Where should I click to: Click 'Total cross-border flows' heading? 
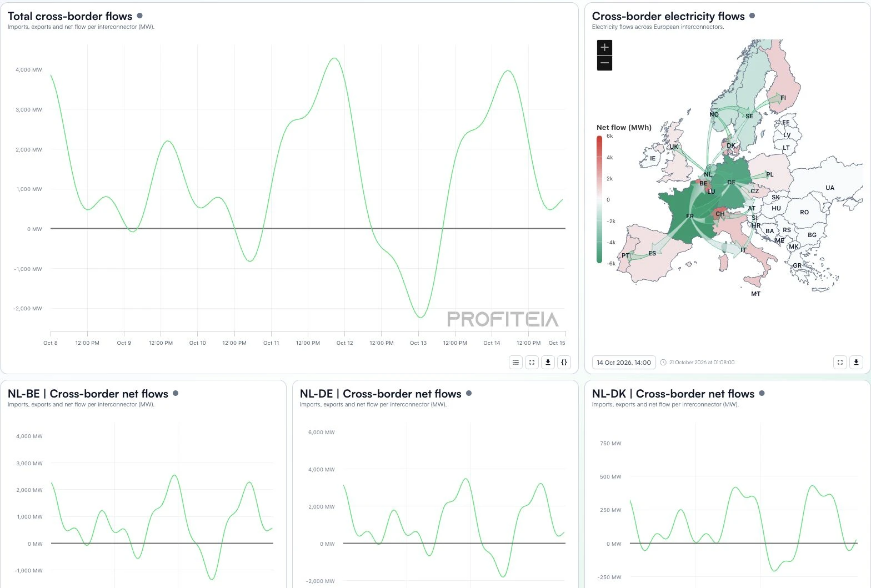[70, 16]
